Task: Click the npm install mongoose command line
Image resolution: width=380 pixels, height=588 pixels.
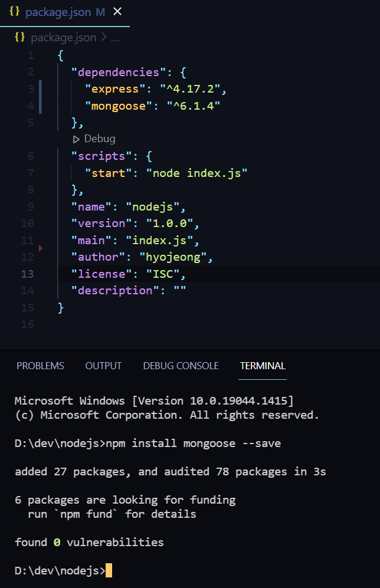Action: pyautogui.click(x=148, y=444)
